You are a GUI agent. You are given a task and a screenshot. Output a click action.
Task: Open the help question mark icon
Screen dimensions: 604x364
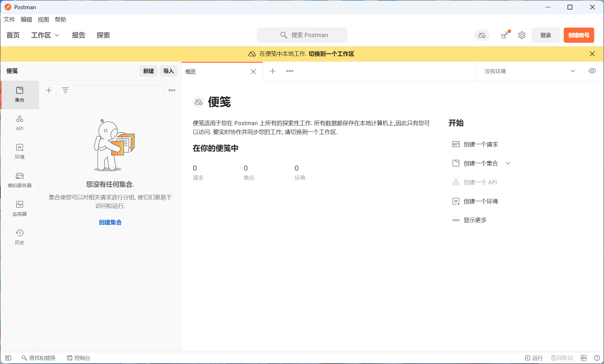[x=597, y=358]
